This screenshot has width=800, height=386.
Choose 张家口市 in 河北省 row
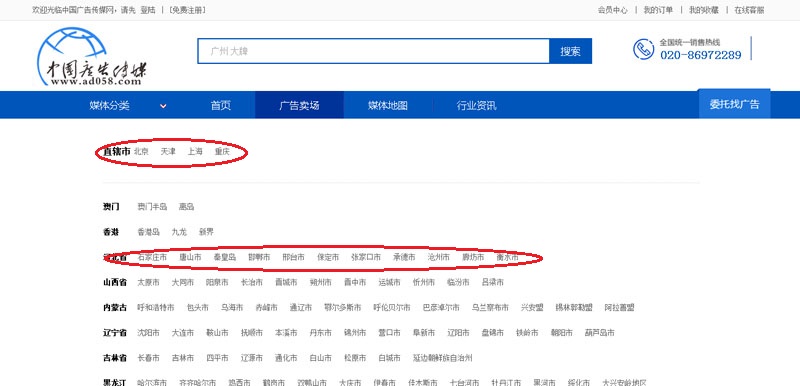[366, 258]
